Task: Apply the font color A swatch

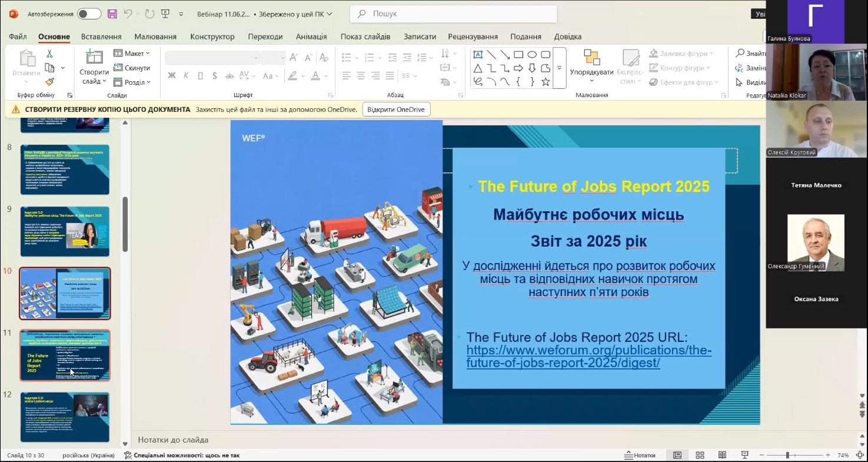Action: pos(315,75)
